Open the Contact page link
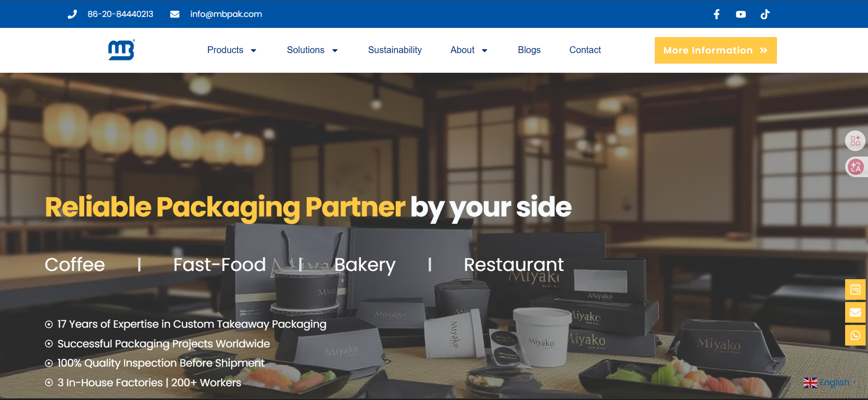 pos(585,50)
